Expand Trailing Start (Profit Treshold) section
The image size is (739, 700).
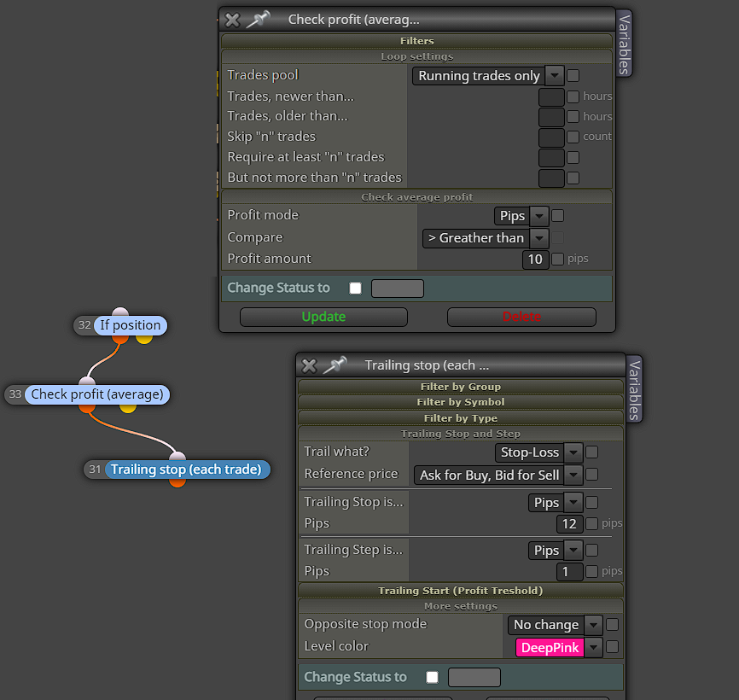461,591
